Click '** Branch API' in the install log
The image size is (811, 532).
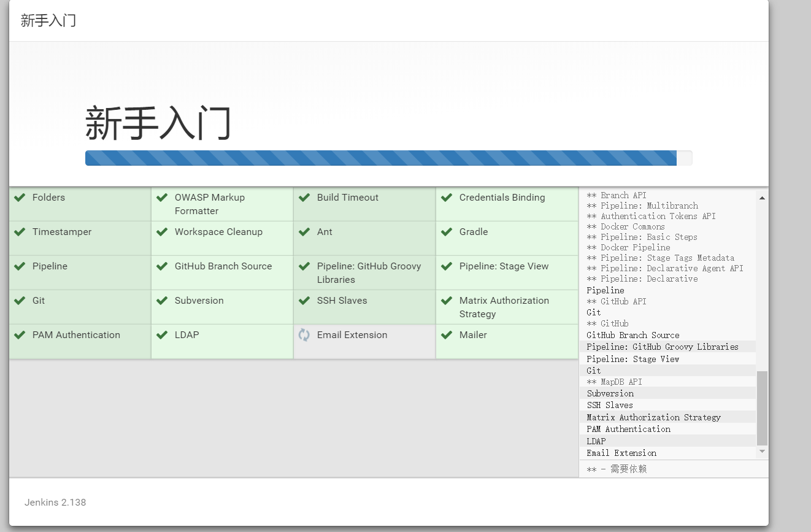pos(617,195)
